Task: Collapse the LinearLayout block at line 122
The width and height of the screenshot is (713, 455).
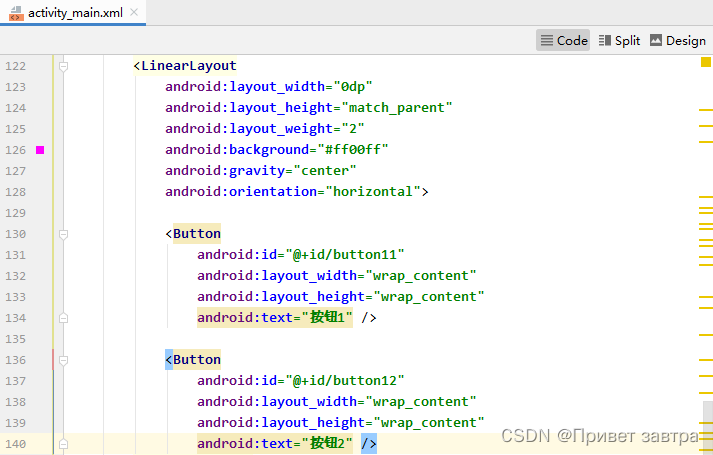Action: tap(64, 66)
